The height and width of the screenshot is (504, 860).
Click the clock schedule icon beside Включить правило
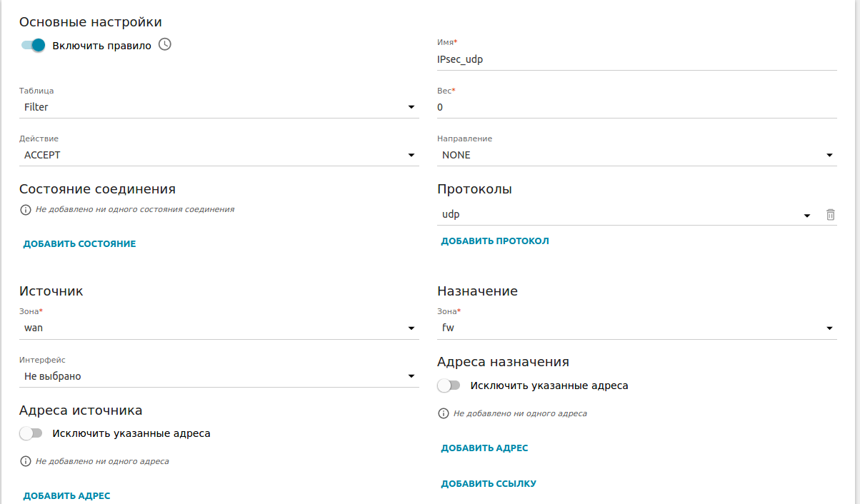pos(165,45)
